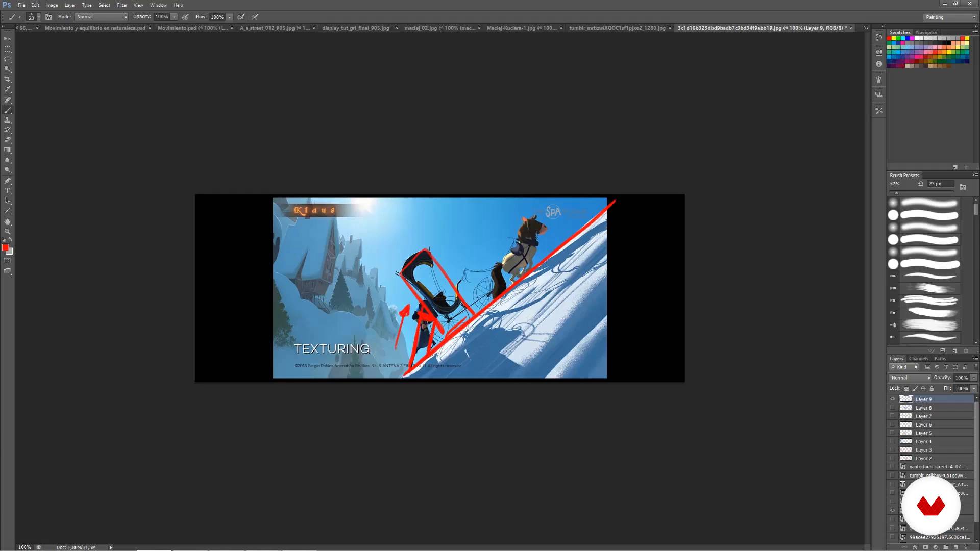The height and width of the screenshot is (551, 980).
Task: Open the brush Mode dropdown
Action: (x=102, y=17)
